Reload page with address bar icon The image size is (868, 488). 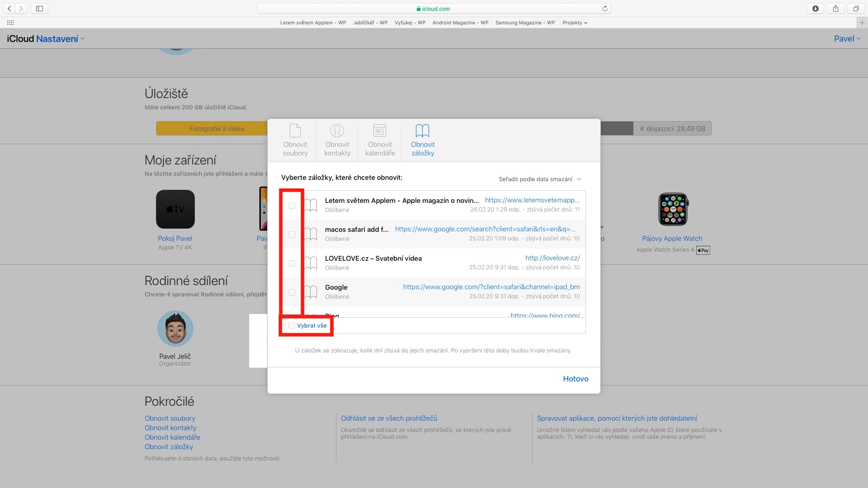click(x=605, y=9)
